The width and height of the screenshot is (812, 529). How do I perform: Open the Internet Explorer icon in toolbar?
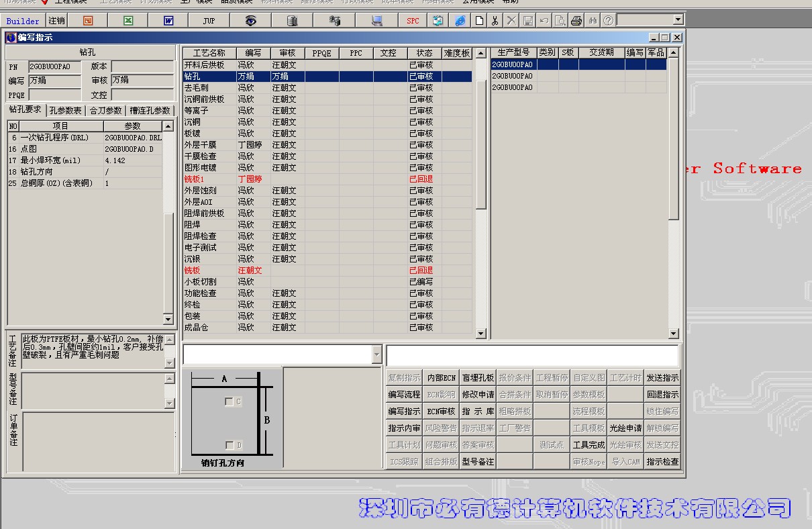460,21
